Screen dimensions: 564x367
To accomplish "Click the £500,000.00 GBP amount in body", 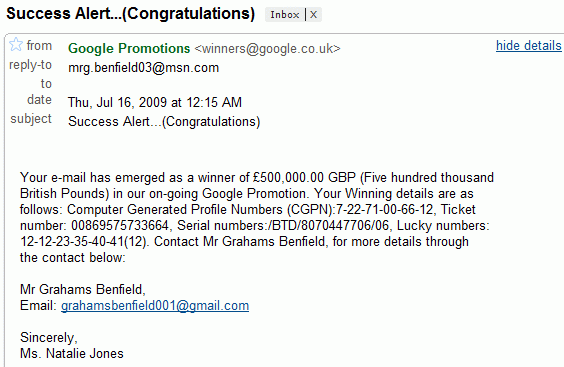I will tap(304, 177).
